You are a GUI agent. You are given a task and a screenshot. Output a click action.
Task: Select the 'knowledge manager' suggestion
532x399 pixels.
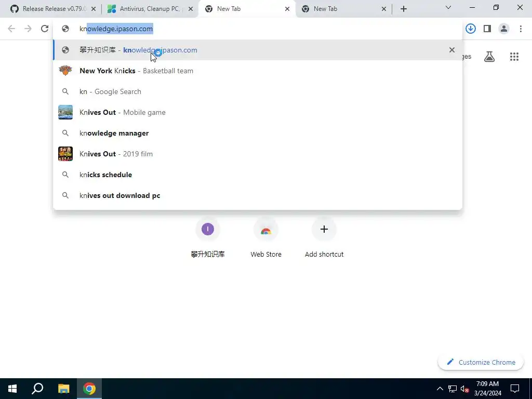(257, 133)
